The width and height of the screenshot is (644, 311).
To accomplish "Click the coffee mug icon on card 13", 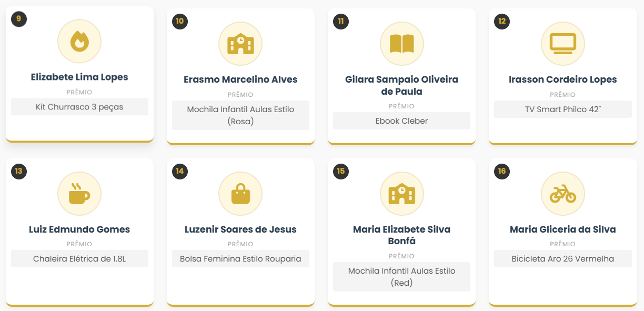I will pyautogui.click(x=79, y=194).
